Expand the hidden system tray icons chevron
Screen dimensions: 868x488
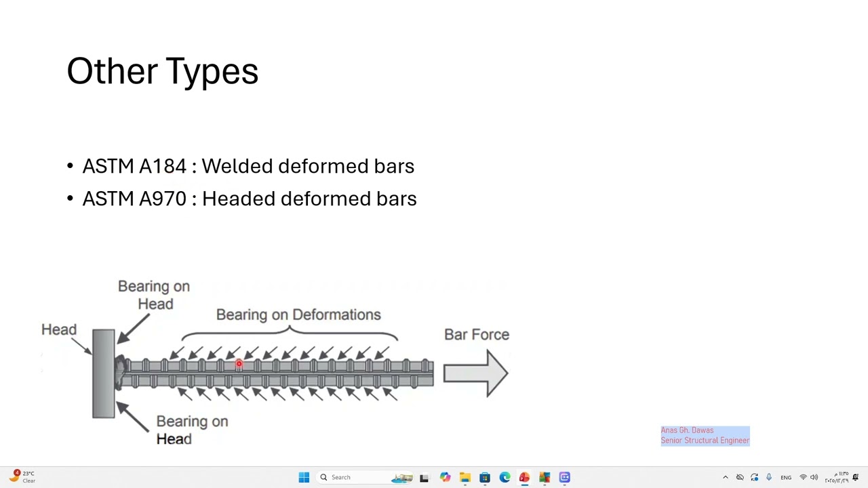coord(726,477)
